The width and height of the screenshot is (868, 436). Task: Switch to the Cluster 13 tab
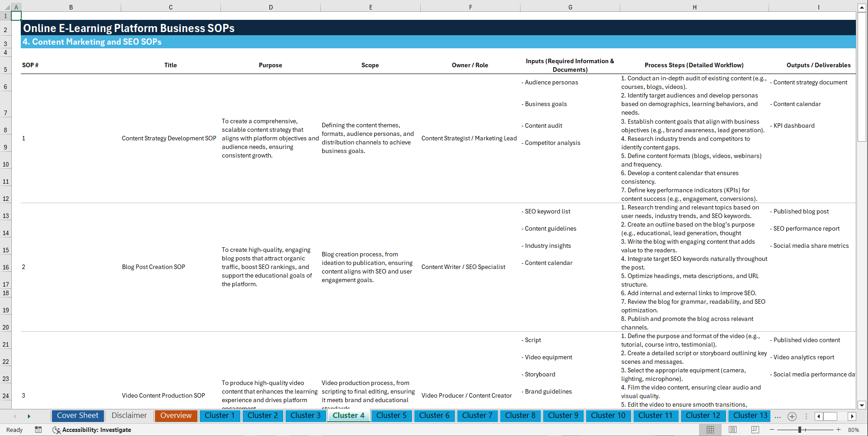749,416
